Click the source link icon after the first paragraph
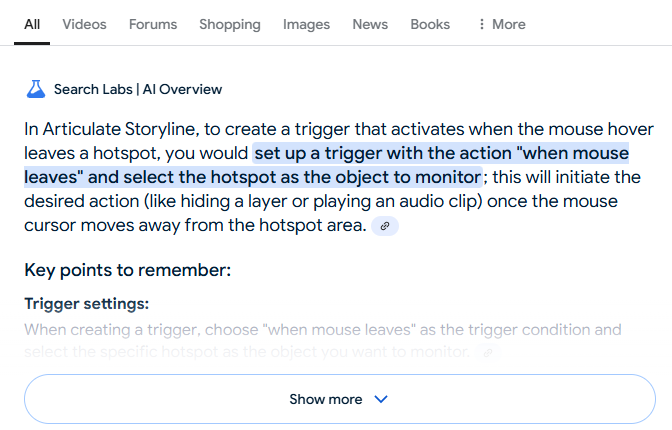672x430 pixels. (x=385, y=227)
